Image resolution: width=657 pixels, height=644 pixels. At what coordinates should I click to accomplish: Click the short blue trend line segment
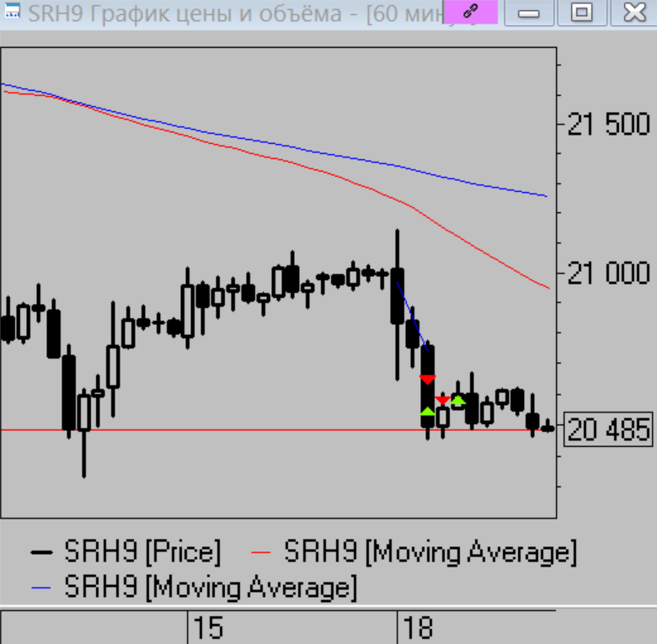point(411,313)
